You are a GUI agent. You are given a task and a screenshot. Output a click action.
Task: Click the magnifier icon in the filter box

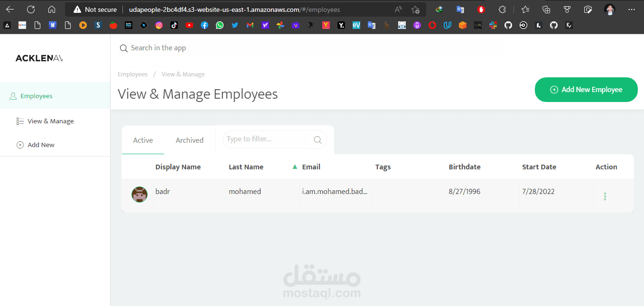[x=318, y=139]
